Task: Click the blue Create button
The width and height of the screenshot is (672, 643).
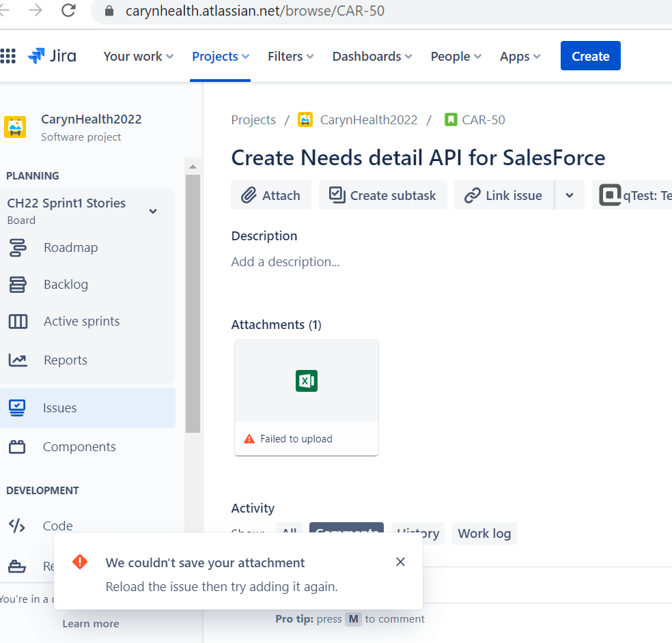Action: (x=590, y=56)
